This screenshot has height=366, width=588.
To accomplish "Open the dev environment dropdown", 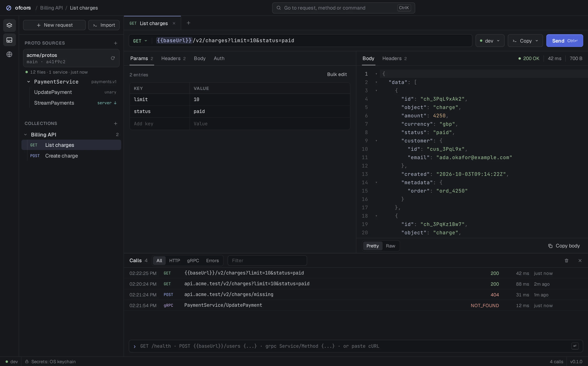I will pos(490,41).
